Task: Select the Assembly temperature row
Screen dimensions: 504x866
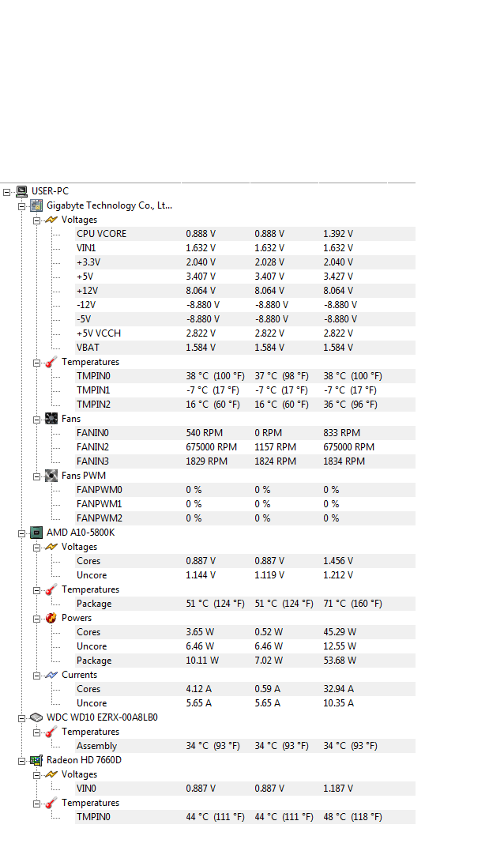Action: pos(245,746)
